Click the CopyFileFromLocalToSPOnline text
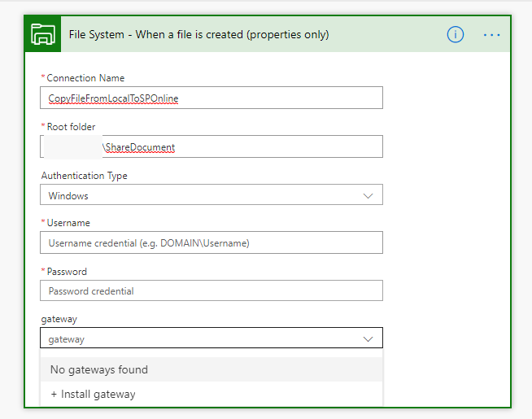Image resolution: width=532 pixels, height=419 pixels. tap(113, 98)
